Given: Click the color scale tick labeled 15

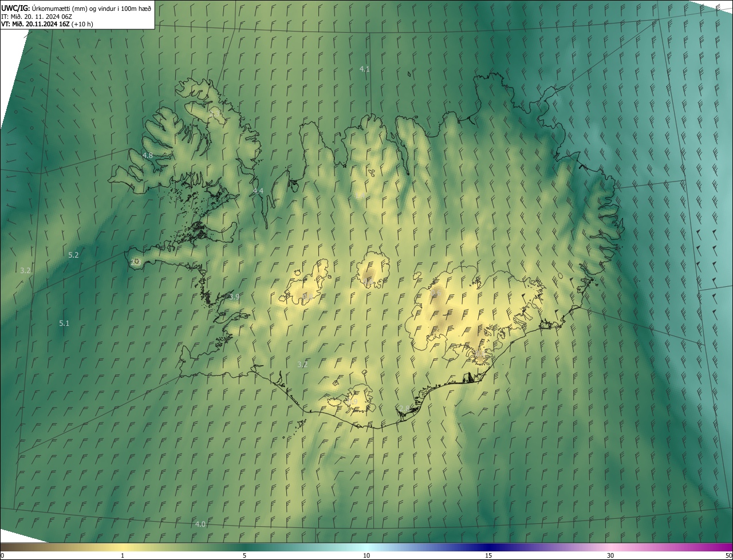Looking at the screenshot, I should click(x=488, y=555).
